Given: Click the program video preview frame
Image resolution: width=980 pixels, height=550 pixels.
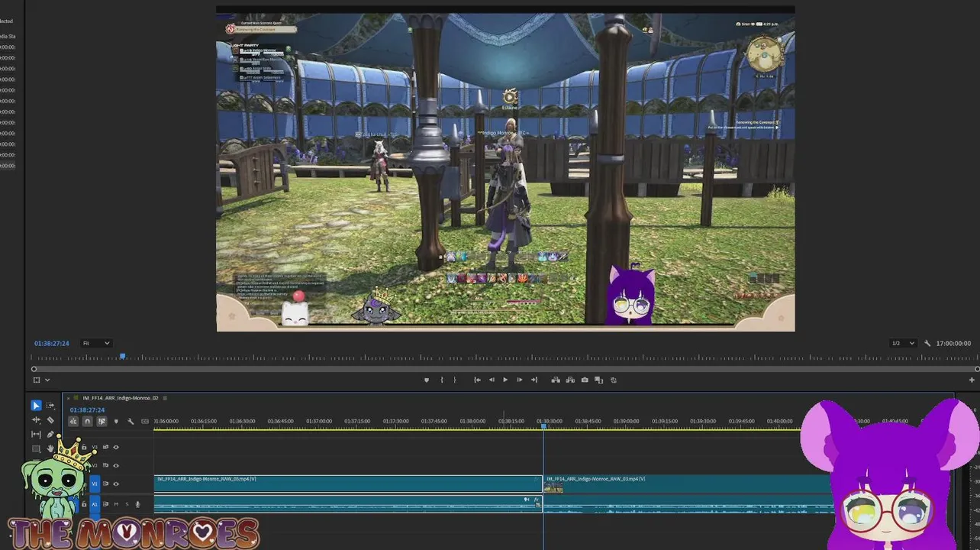Looking at the screenshot, I should point(505,169).
